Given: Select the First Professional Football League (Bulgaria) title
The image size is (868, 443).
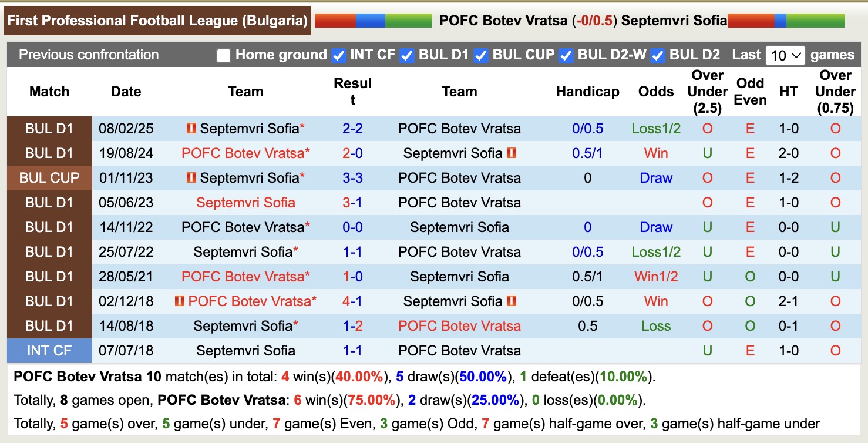Looking at the screenshot, I should tap(157, 21).
